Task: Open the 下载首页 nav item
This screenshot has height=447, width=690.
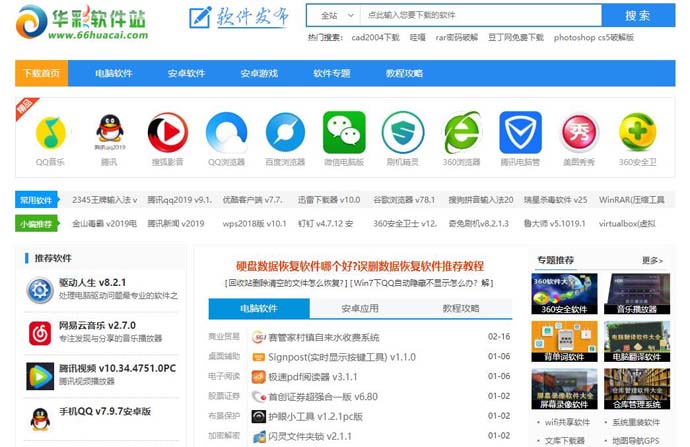Action: coord(41,73)
